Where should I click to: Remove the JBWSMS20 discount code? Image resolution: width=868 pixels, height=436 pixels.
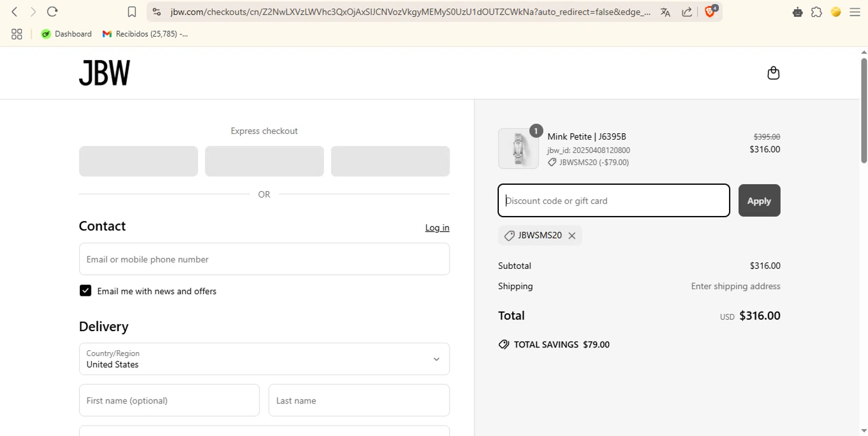click(572, 236)
